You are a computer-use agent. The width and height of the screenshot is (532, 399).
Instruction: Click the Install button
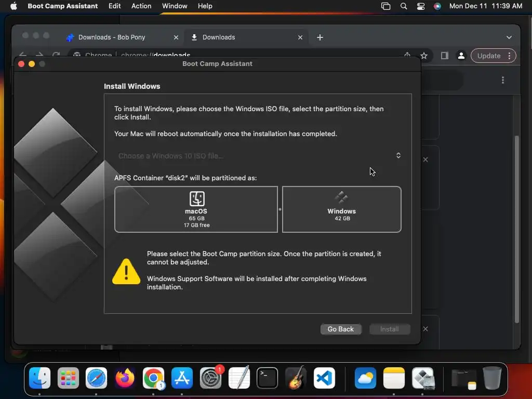click(x=390, y=329)
